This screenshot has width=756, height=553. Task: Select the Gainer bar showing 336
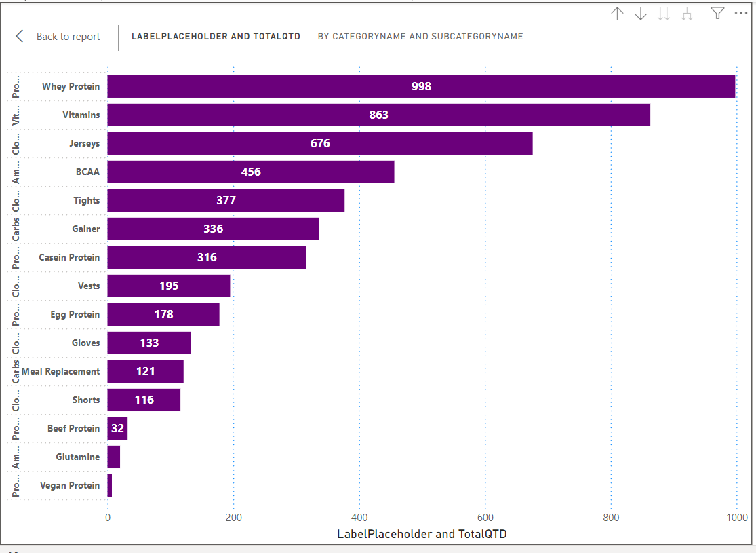[x=213, y=229]
